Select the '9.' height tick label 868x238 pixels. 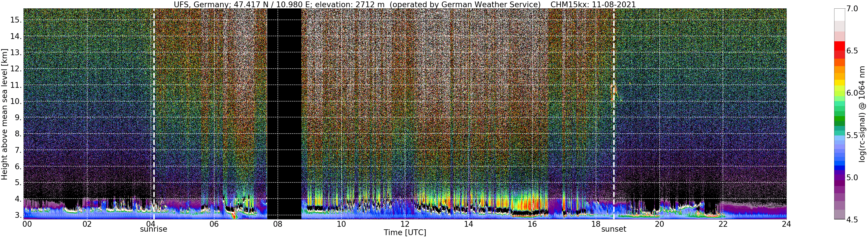tap(18, 118)
